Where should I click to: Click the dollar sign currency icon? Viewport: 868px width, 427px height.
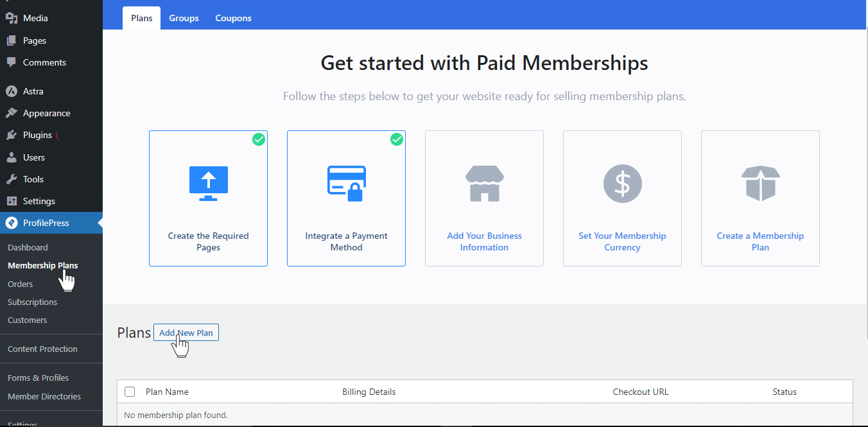623,184
